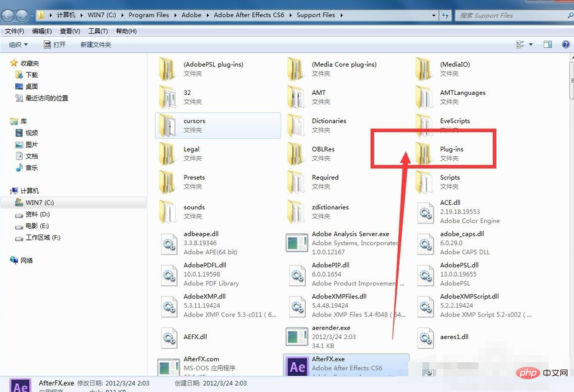The image size is (574, 392).
Task: Expand arrow after Adobe After Effects CS6
Action: 291,15
